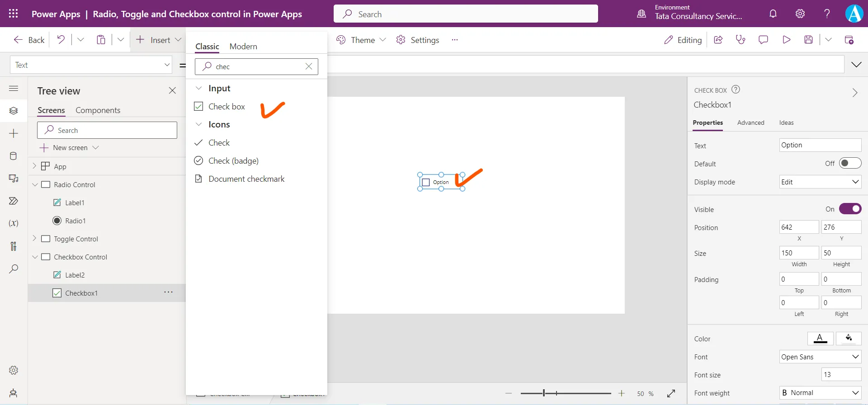
Task: Click the Paste clipboard icon
Action: click(101, 40)
